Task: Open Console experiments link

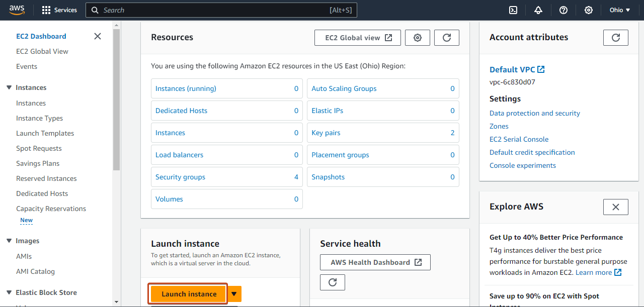Action: point(523,165)
